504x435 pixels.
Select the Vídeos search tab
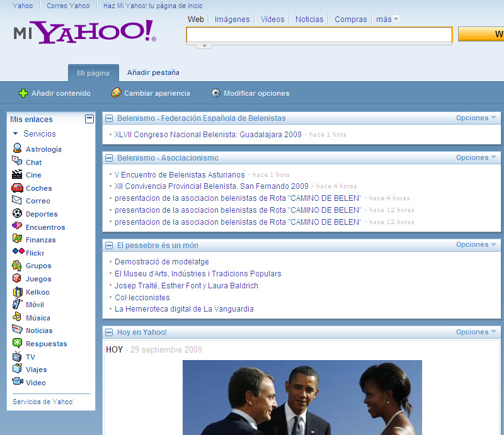click(x=273, y=20)
